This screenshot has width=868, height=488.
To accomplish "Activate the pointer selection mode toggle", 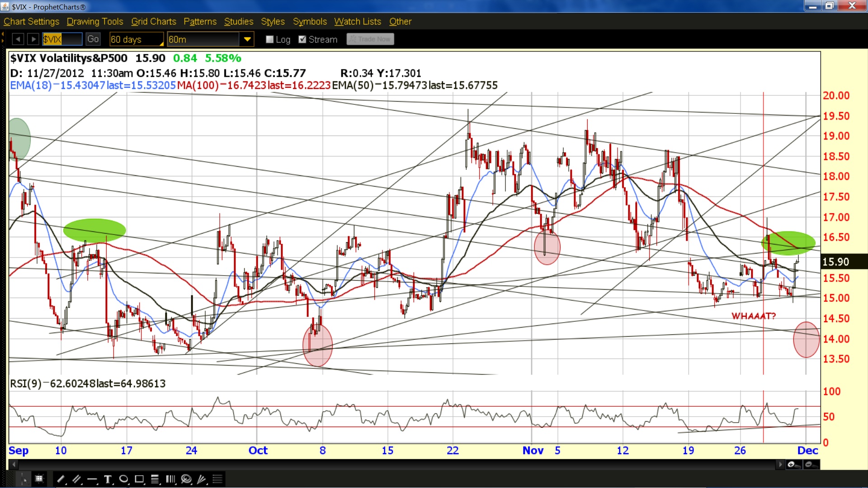I will [x=24, y=479].
